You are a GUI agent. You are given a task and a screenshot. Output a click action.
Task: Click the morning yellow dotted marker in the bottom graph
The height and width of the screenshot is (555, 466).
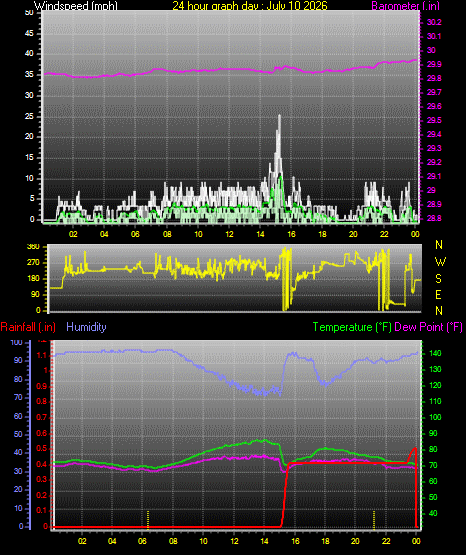148,520
